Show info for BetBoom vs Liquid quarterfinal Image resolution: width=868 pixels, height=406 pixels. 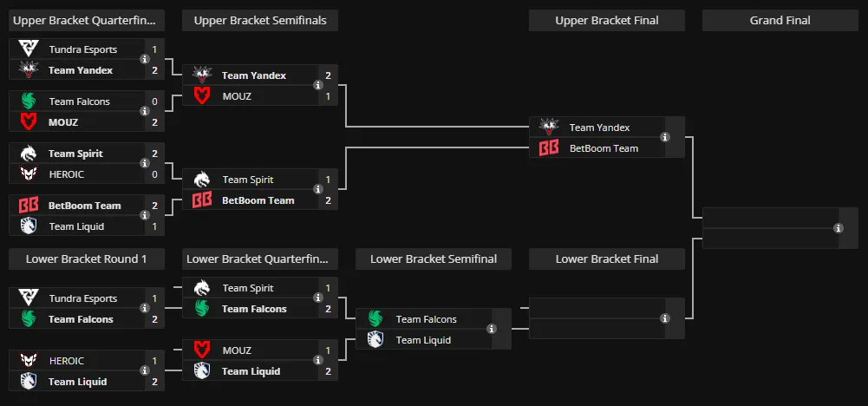tap(145, 215)
